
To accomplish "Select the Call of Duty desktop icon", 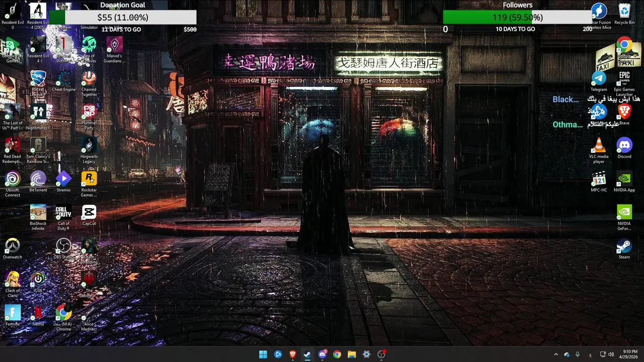I will point(63,218).
